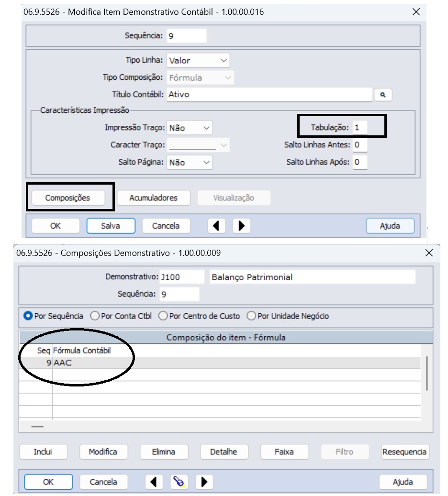Click the Elimina button
Viewport: 448px width, 496px height.
(x=164, y=452)
